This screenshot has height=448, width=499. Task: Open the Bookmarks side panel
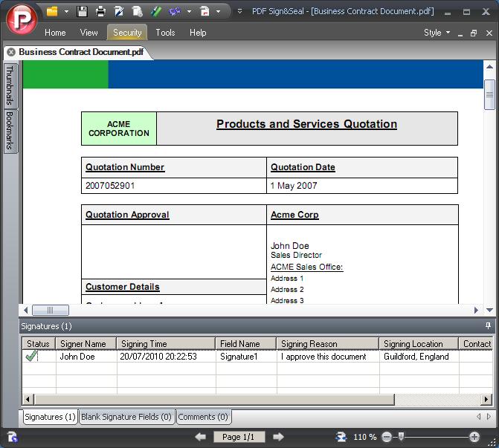coord(10,131)
